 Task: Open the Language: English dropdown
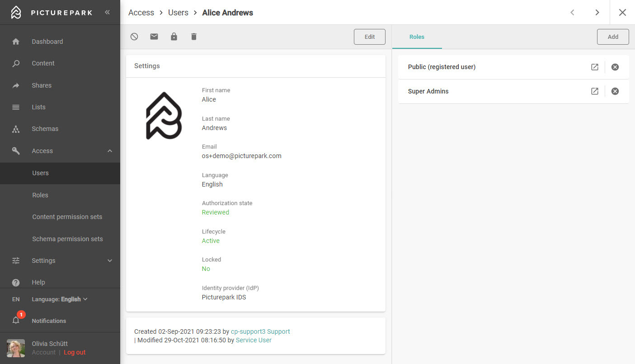point(60,299)
